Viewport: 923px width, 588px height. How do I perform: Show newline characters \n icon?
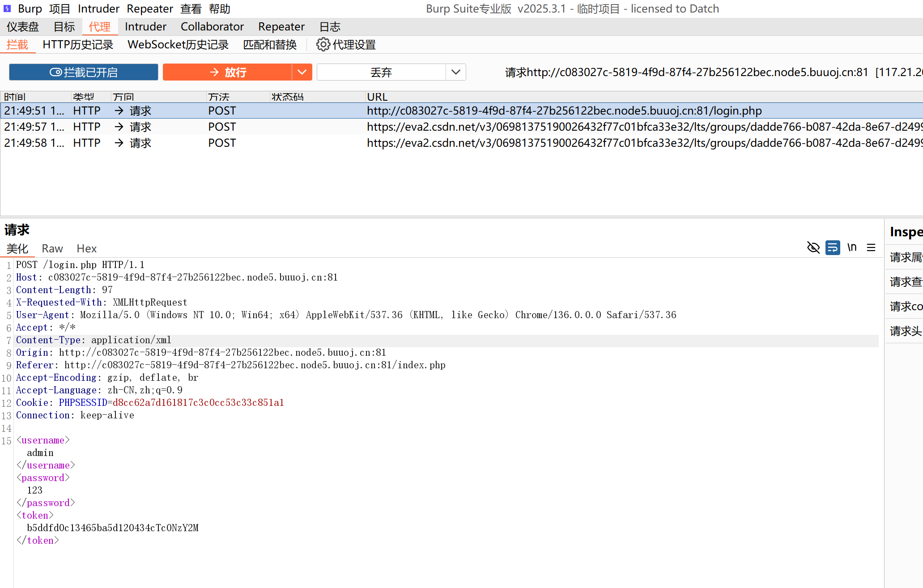coord(852,247)
